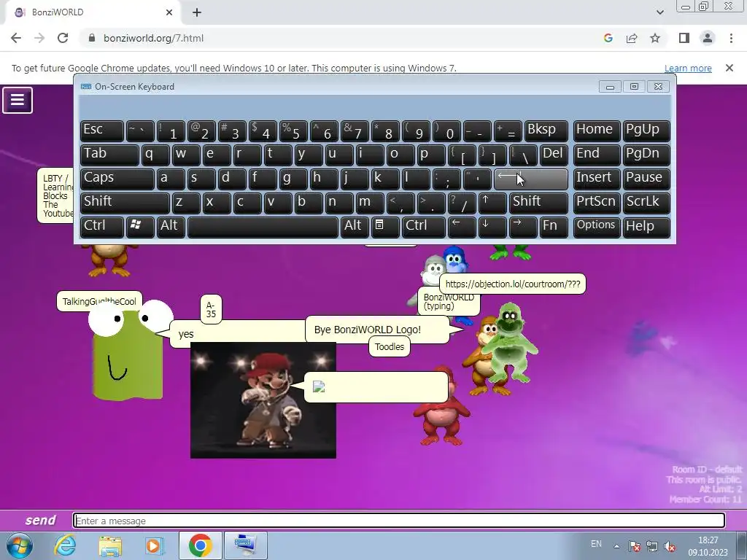Open a new Chrome tab
747x560 pixels.
(197, 13)
